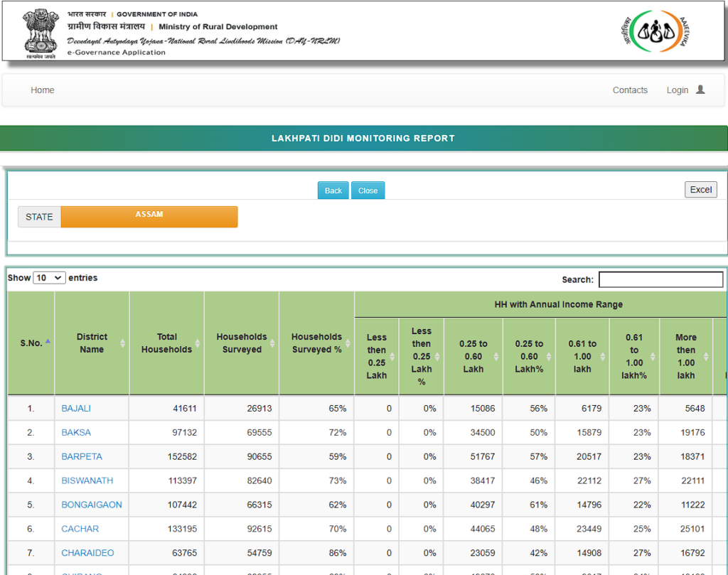
Task: Open the Home menu item
Action: 42,90
